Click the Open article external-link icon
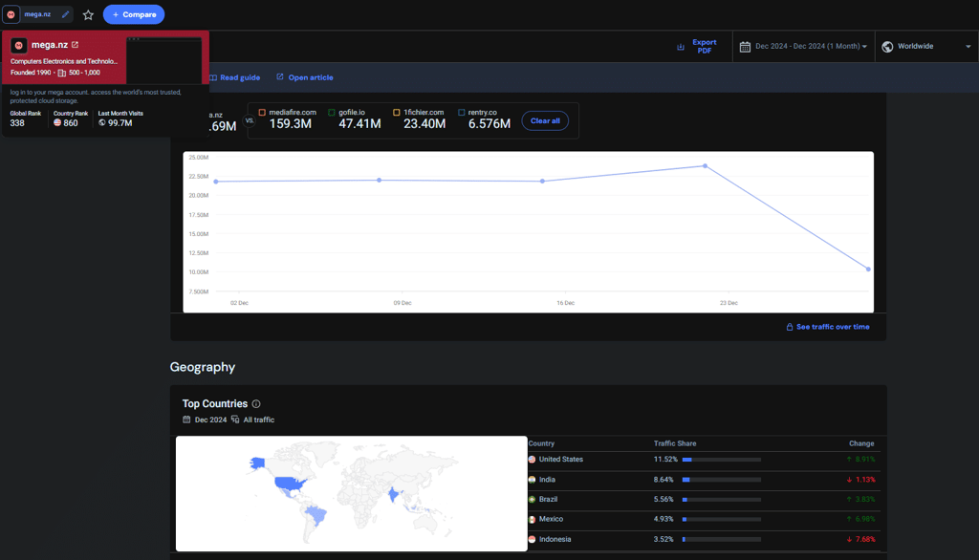The image size is (979, 560). click(x=280, y=76)
